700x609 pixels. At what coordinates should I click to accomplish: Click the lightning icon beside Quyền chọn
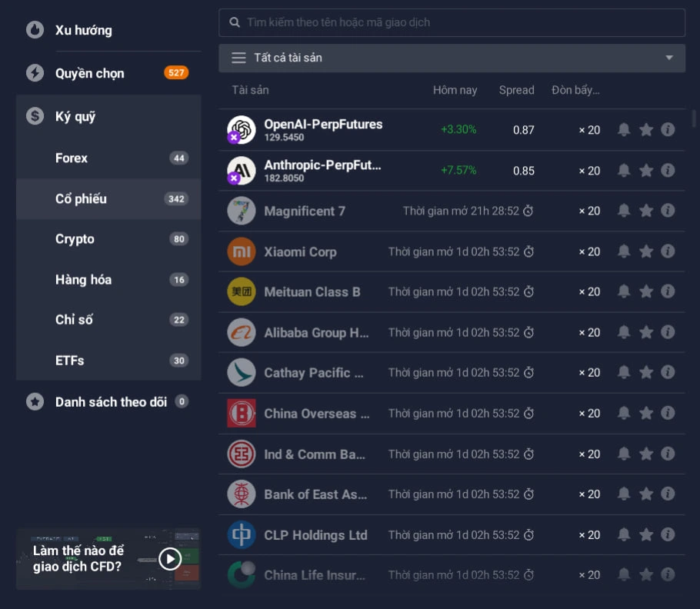35,73
